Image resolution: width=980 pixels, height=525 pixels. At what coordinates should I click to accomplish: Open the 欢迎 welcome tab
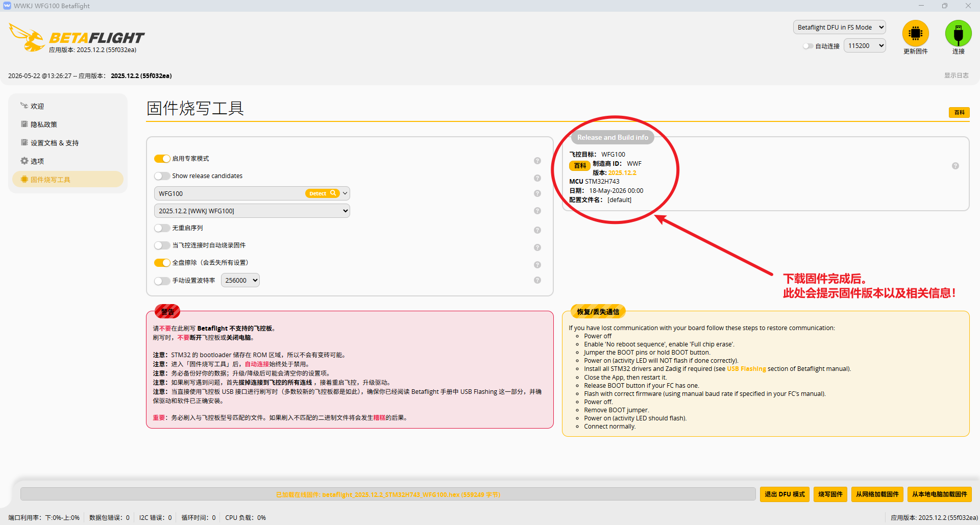point(68,106)
